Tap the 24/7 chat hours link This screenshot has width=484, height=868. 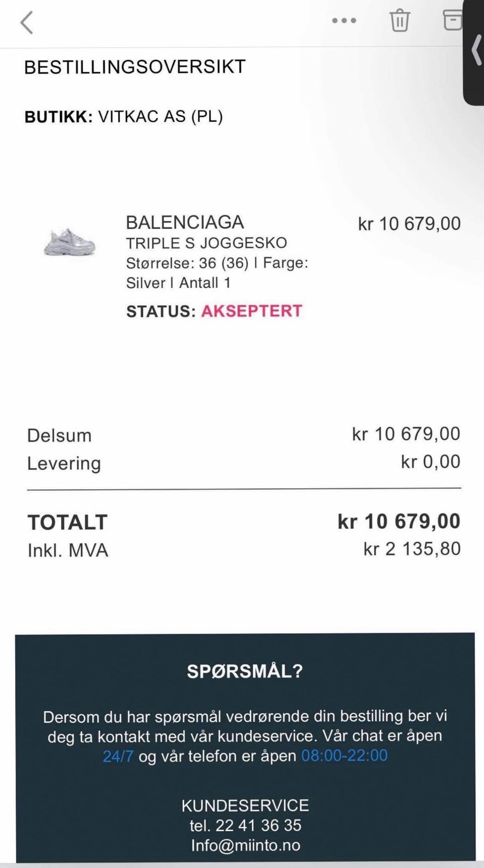click(118, 756)
